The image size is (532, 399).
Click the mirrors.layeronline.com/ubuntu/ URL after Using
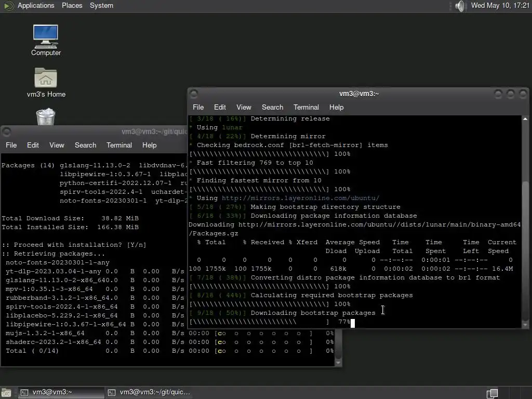click(300, 198)
